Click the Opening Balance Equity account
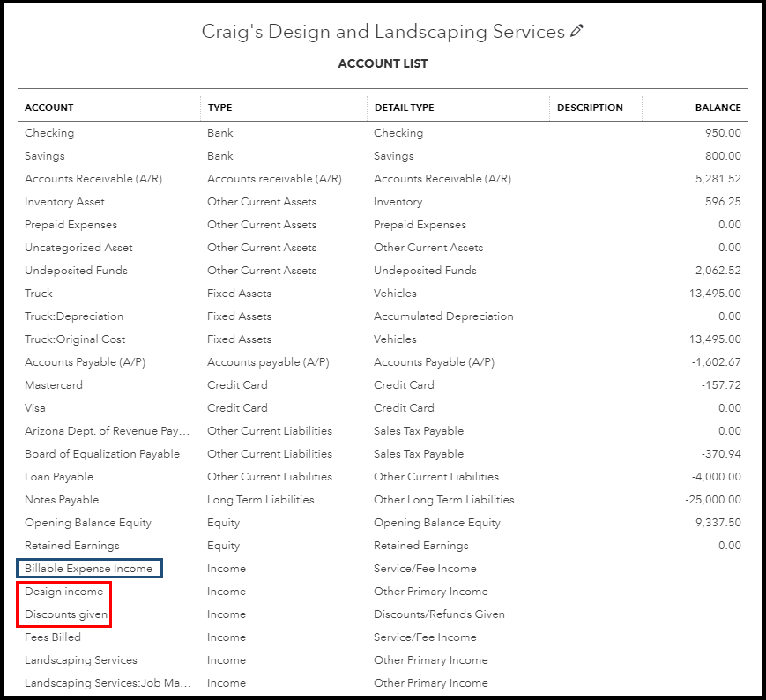The height and width of the screenshot is (700, 766). click(x=88, y=523)
